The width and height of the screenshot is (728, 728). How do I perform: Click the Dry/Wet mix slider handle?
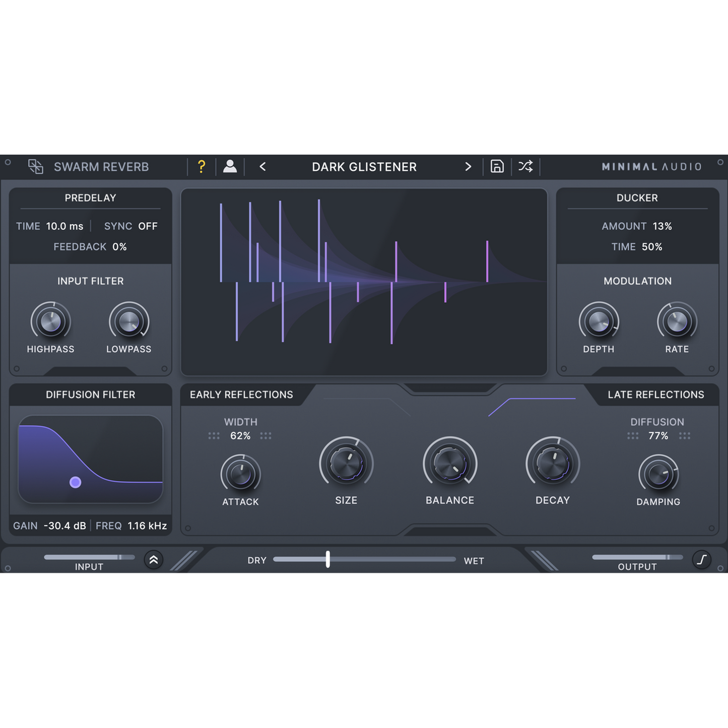pyautogui.click(x=327, y=560)
